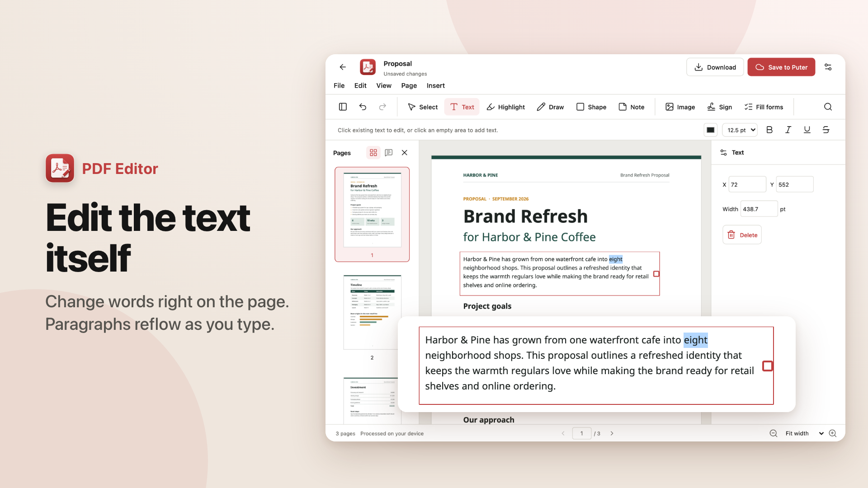Open the File menu
This screenshot has height=488, width=868.
[x=339, y=86]
